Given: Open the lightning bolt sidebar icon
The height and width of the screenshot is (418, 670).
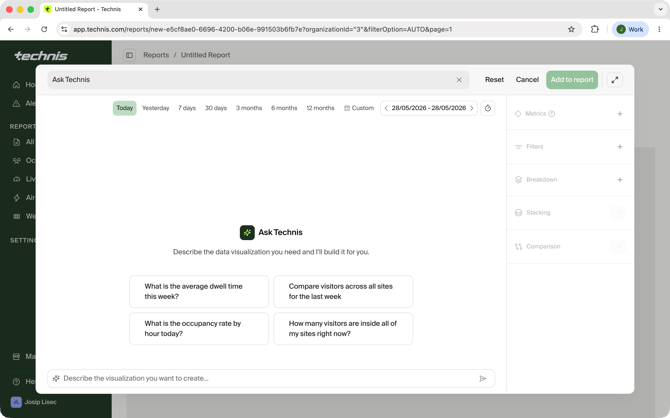Looking at the screenshot, I should (16, 197).
